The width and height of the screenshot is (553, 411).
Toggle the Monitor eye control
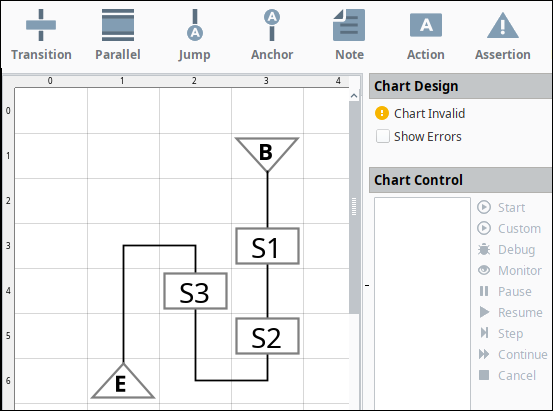[x=510, y=271]
